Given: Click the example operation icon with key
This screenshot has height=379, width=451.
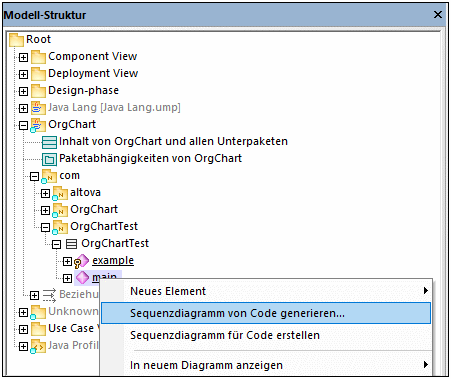Looking at the screenshot, I should 81,261.
